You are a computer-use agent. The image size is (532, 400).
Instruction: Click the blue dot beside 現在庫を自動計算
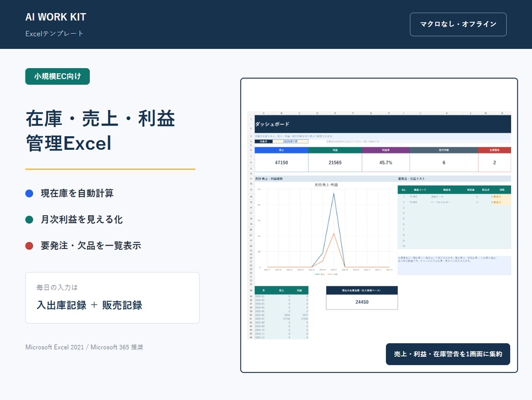pos(29,193)
